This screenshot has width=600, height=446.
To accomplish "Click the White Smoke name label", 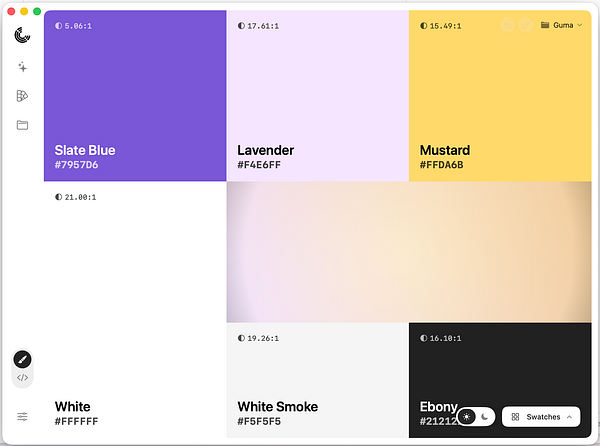I will point(278,407).
